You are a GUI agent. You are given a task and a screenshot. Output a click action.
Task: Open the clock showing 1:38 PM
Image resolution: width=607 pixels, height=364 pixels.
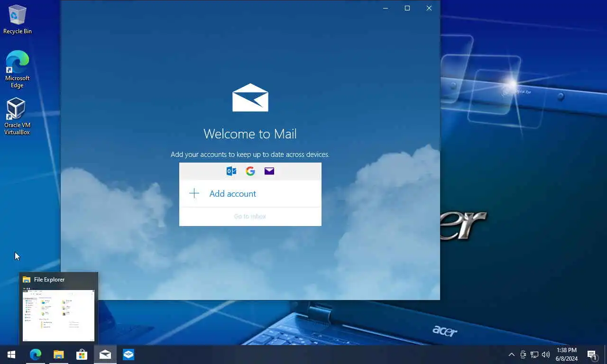(x=567, y=355)
